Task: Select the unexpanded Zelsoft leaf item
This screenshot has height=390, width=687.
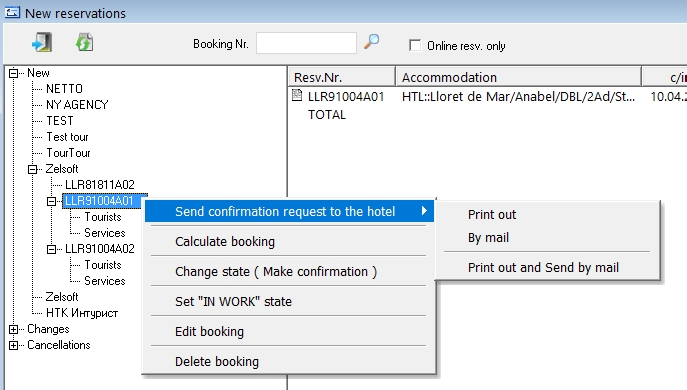Action: [x=62, y=297]
